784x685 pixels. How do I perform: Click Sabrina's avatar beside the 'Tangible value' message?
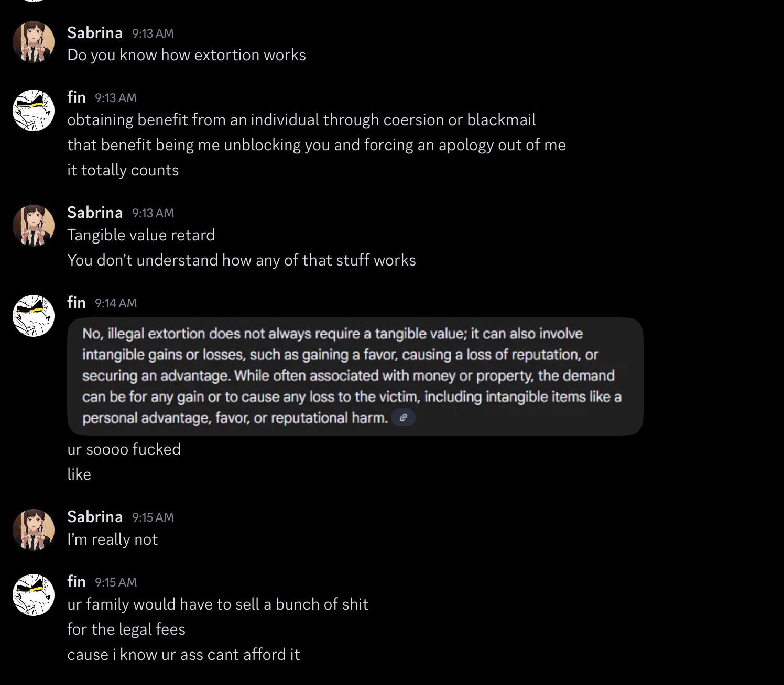34,225
